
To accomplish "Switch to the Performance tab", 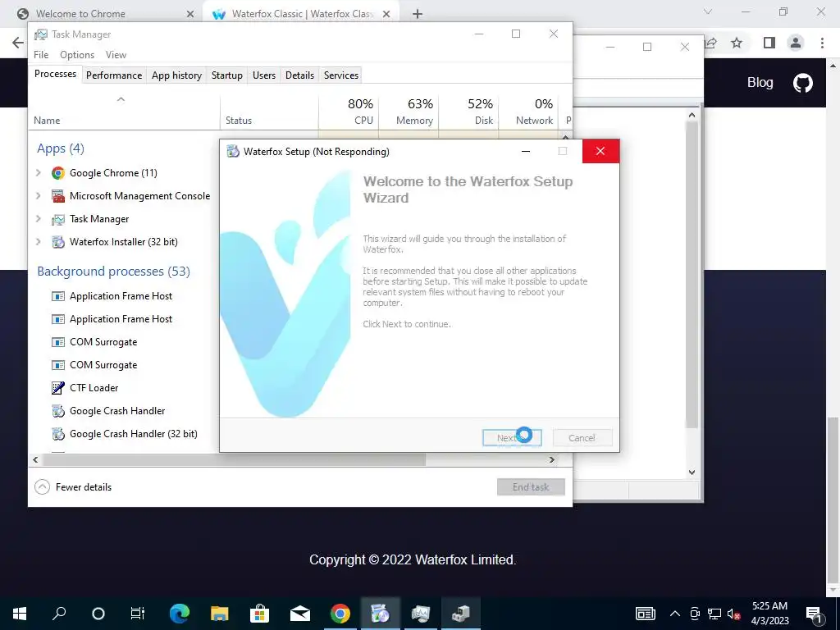I will [x=114, y=75].
